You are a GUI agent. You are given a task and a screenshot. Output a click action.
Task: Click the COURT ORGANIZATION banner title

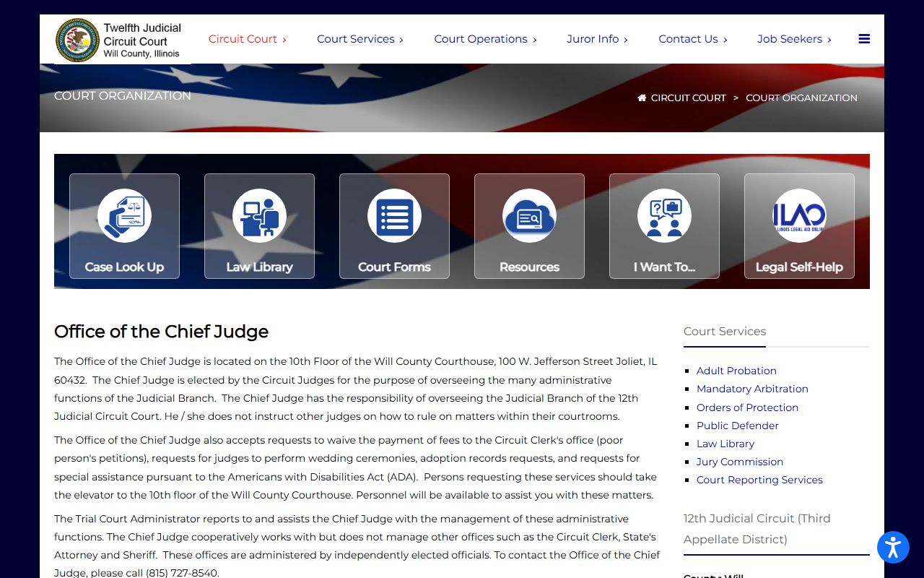[x=123, y=95]
